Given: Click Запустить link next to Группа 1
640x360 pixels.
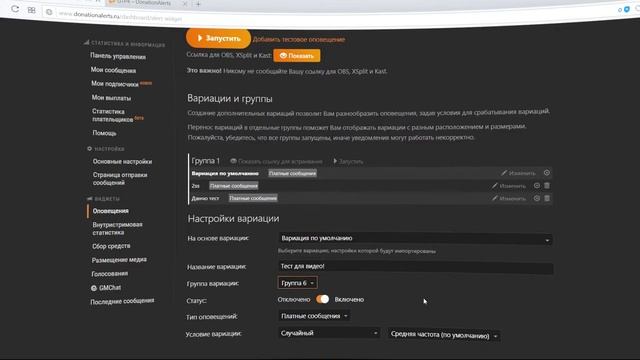Looking at the screenshot, I should 348,162.
